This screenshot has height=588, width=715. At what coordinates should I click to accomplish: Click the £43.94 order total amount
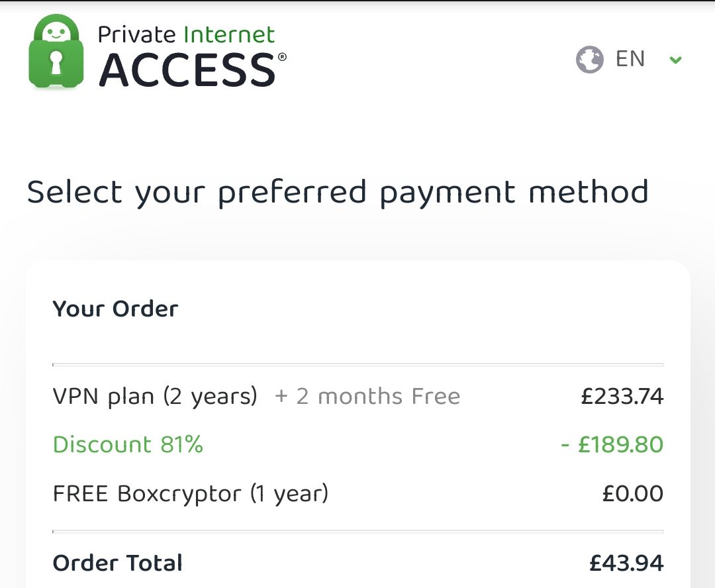coord(626,563)
